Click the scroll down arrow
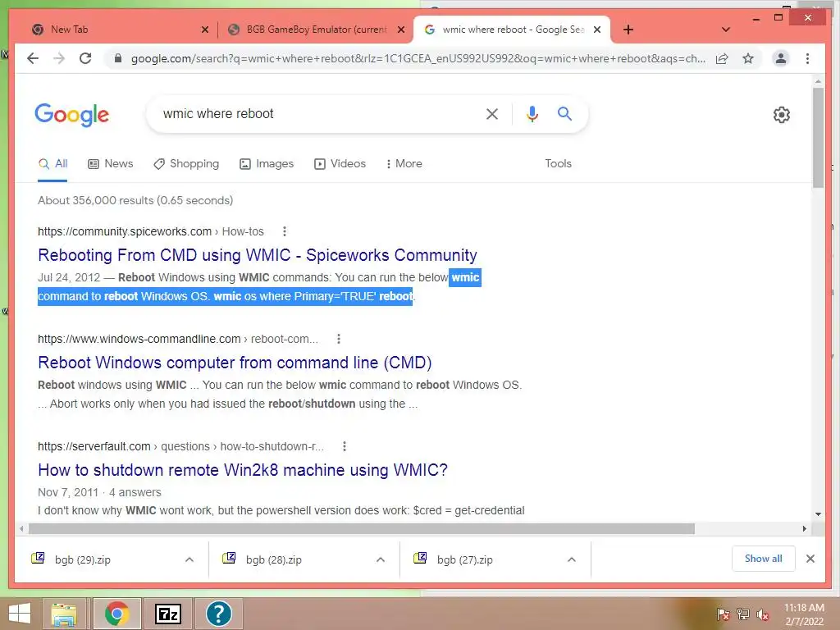Viewport: 840px width, 630px height. 818,514
